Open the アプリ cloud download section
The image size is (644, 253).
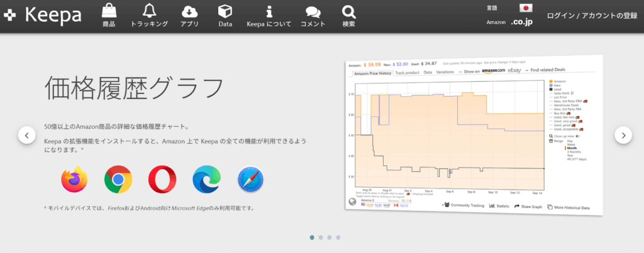tap(189, 16)
